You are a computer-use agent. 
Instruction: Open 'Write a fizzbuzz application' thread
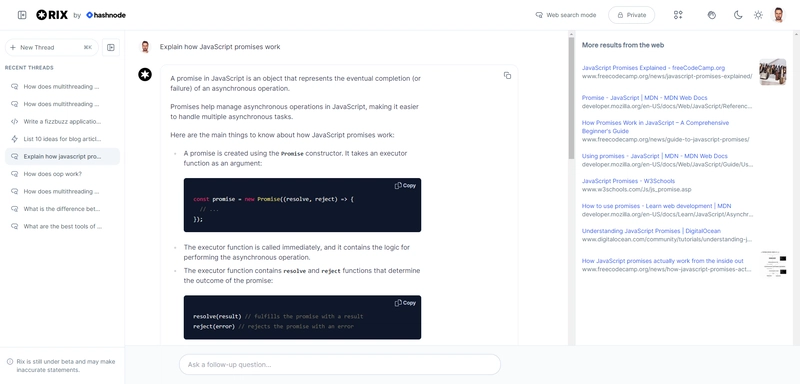click(x=62, y=121)
